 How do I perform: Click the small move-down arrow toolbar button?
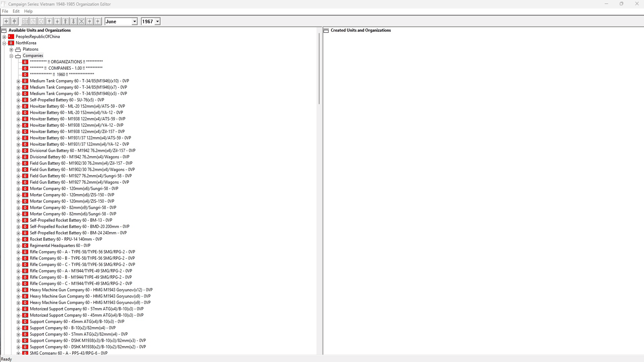(57, 21)
